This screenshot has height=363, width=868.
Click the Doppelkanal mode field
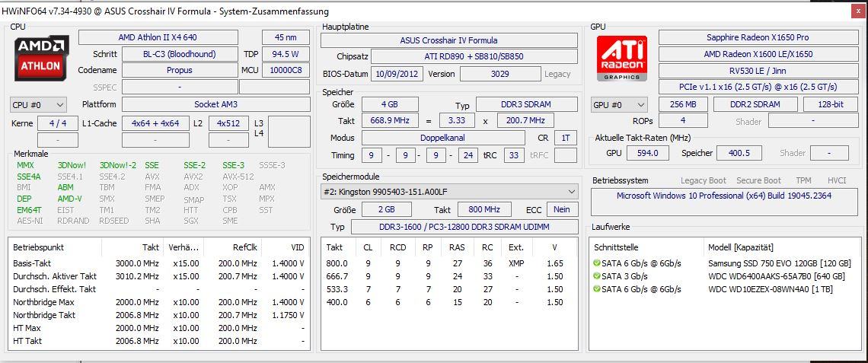tap(443, 138)
